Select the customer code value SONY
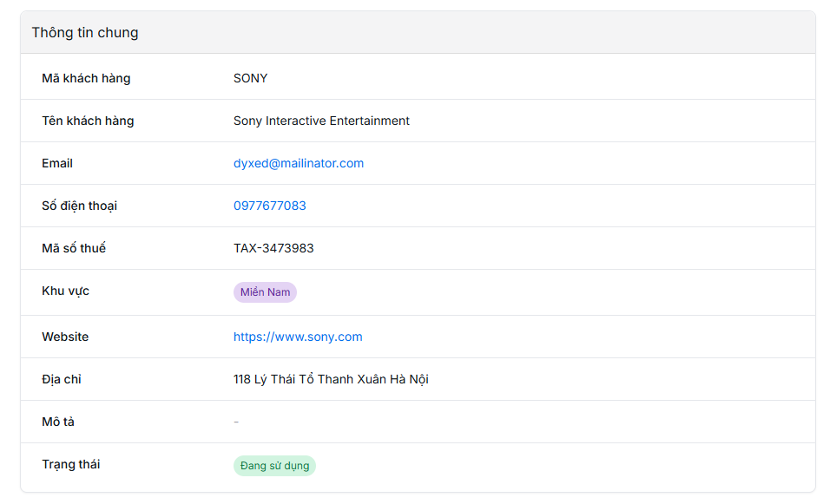823x504 pixels. pos(250,78)
